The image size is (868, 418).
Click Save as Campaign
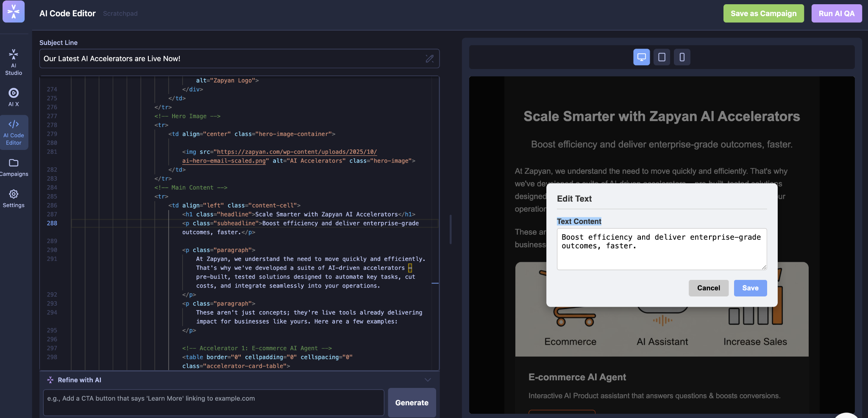click(763, 13)
